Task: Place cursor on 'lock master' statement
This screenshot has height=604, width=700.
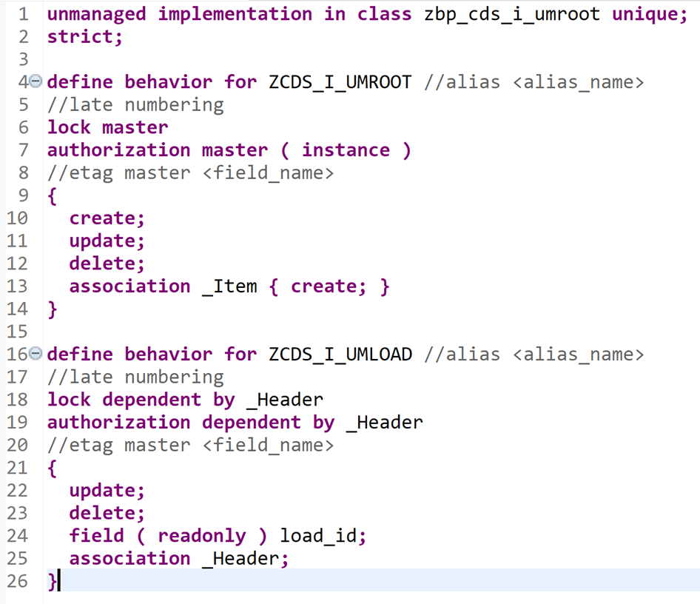Action: 107,127
